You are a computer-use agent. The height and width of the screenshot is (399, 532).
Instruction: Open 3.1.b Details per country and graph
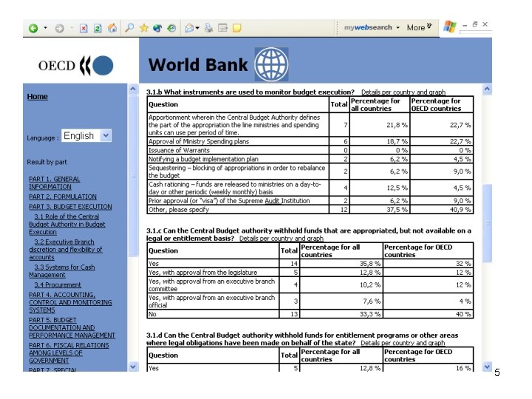[x=403, y=92]
